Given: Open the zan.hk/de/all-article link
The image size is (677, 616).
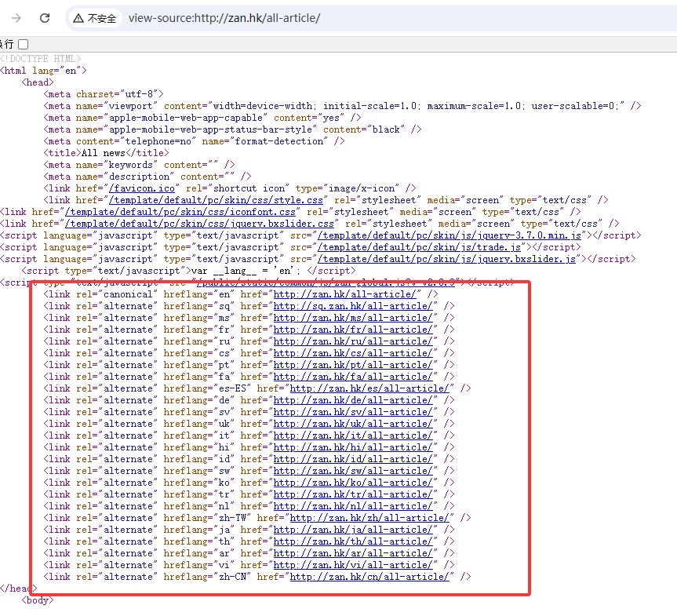Looking at the screenshot, I should pyautogui.click(x=353, y=400).
